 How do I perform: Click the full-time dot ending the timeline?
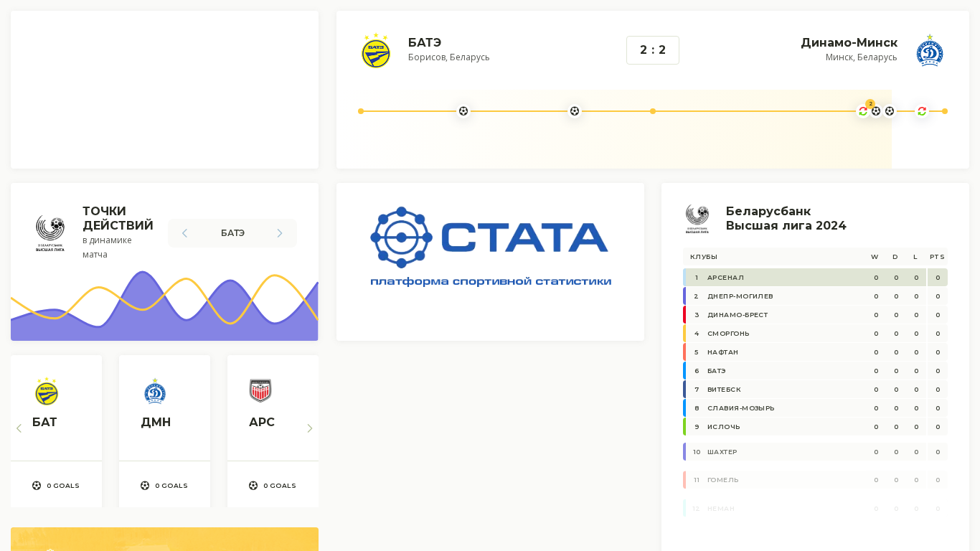click(945, 111)
